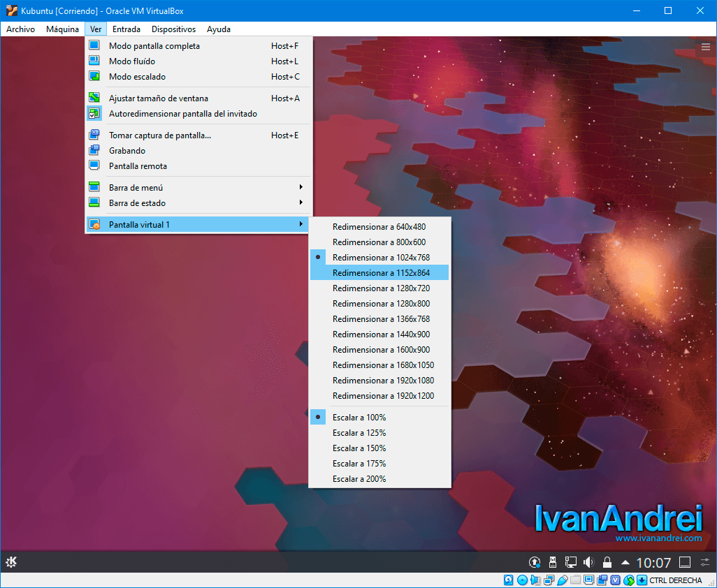
Task: Click the show desktop panel icon
Action: pos(685,562)
